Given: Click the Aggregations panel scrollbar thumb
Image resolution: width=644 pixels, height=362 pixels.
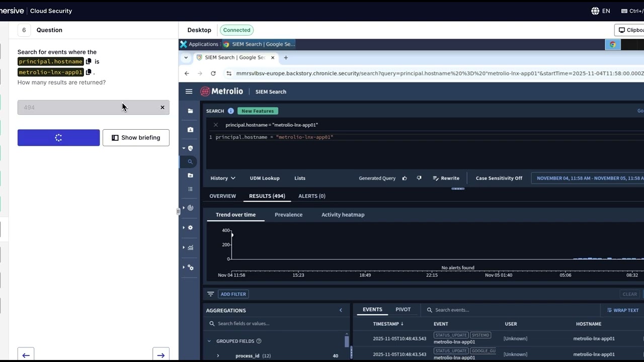Looking at the screenshot, I should point(346,342).
